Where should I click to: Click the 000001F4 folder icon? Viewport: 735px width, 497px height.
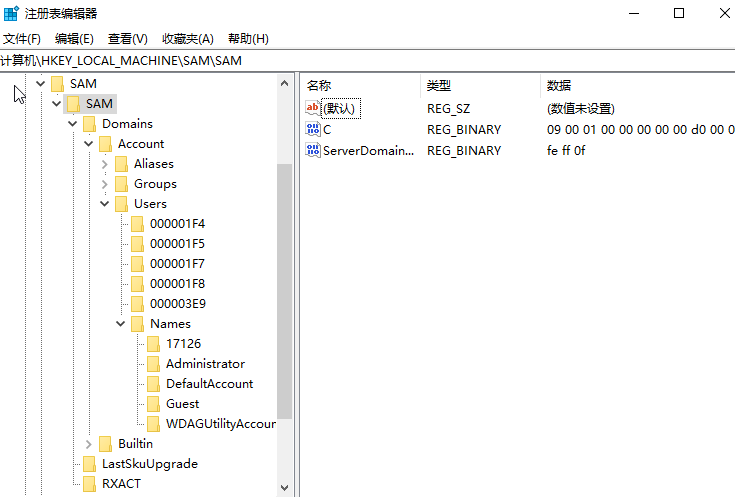137,224
